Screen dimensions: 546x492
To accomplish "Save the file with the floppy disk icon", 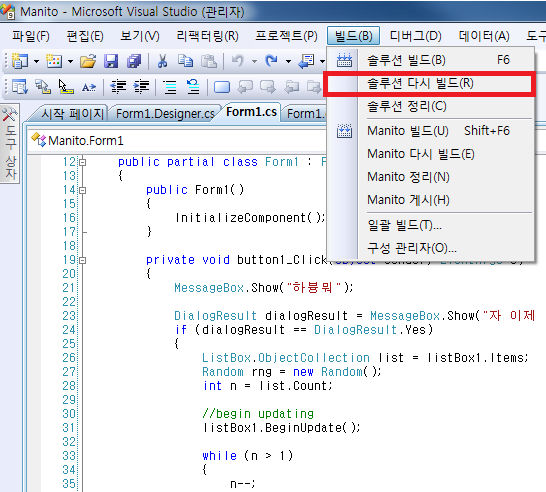I will coord(111,61).
